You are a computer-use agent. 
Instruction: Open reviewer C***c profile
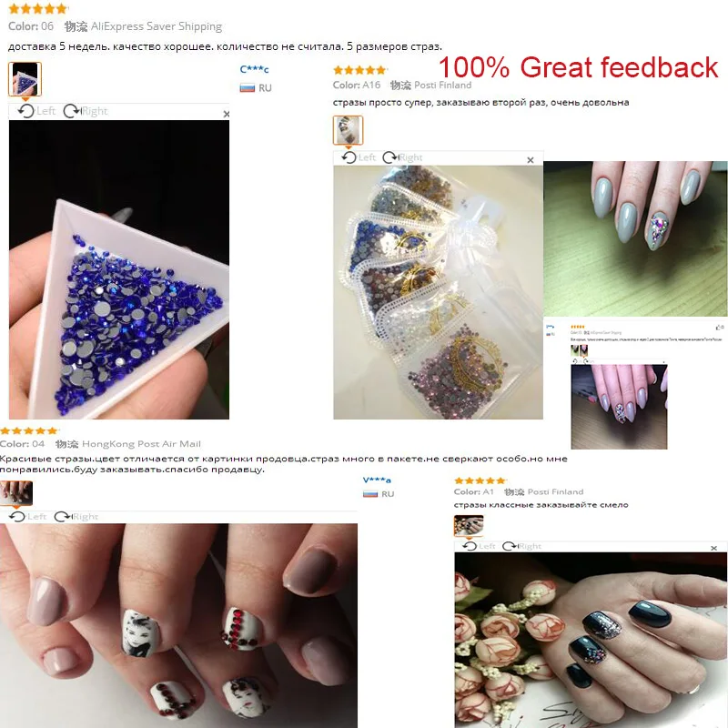[255, 69]
